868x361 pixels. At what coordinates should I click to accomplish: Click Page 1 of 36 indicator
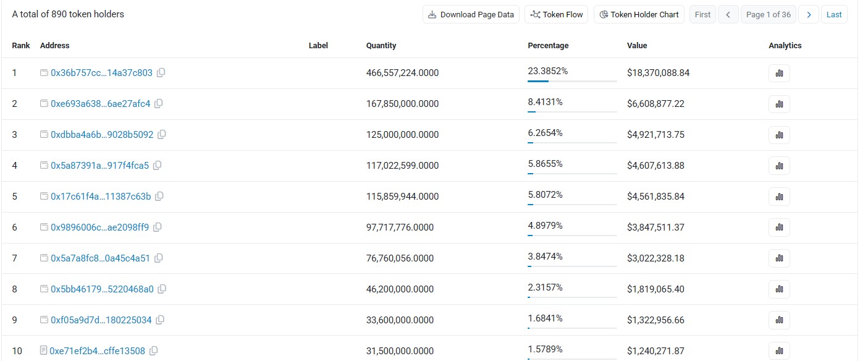(x=769, y=15)
